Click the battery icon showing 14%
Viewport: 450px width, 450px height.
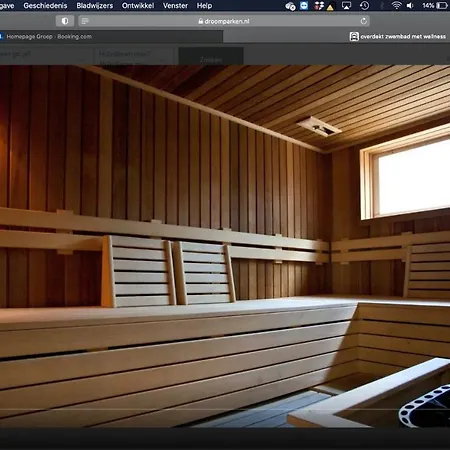443,6
